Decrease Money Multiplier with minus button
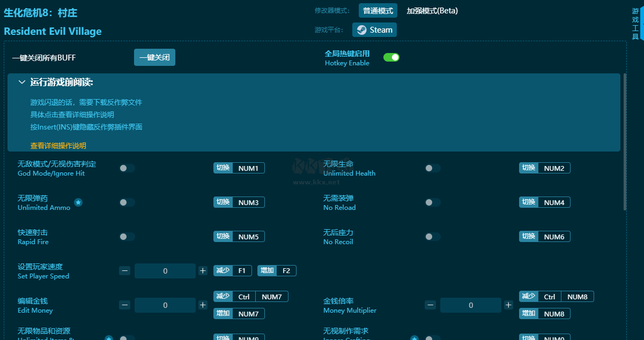The width and height of the screenshot is (644, 340). 431,305
